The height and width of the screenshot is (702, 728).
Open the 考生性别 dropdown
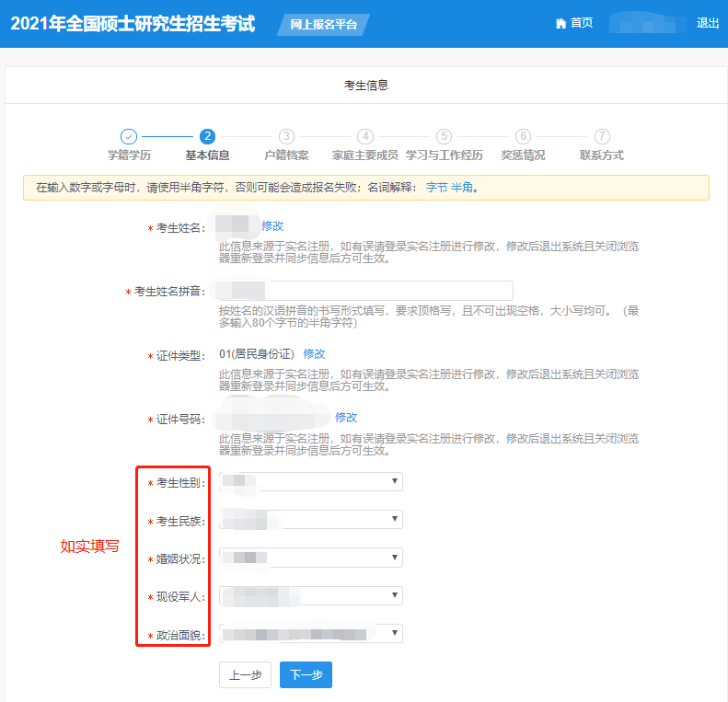pyautogui.click(x=310, y=481)
